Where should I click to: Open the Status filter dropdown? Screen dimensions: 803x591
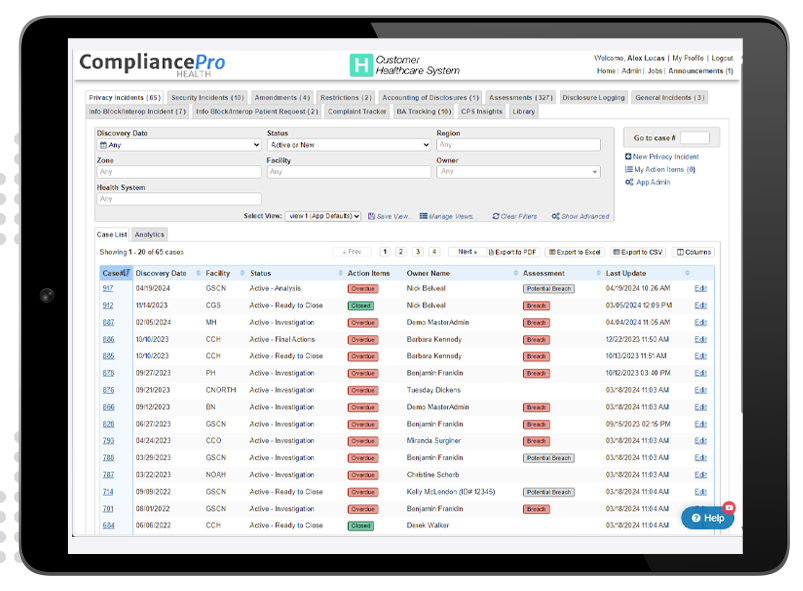[x=348, y=145]
